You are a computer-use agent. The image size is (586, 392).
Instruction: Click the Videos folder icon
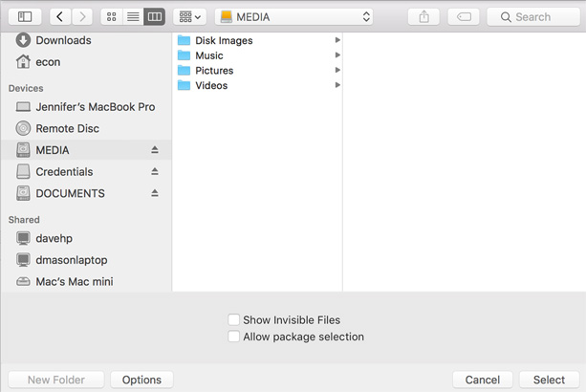184,85
